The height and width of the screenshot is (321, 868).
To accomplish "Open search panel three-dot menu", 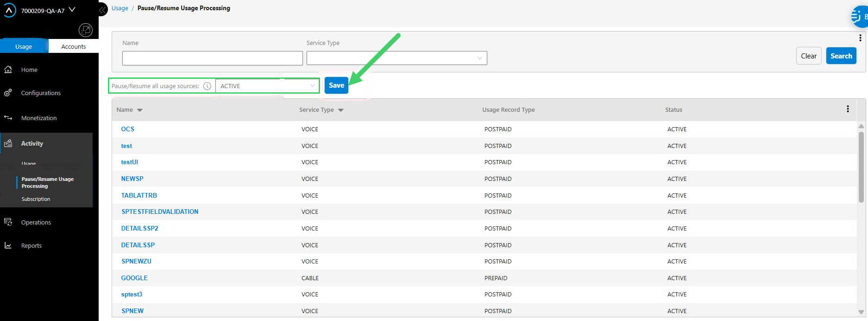I will (860, 38).
